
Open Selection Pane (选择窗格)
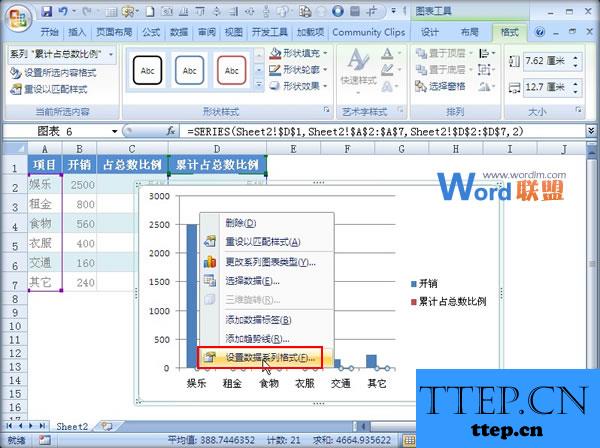point(441,86)
